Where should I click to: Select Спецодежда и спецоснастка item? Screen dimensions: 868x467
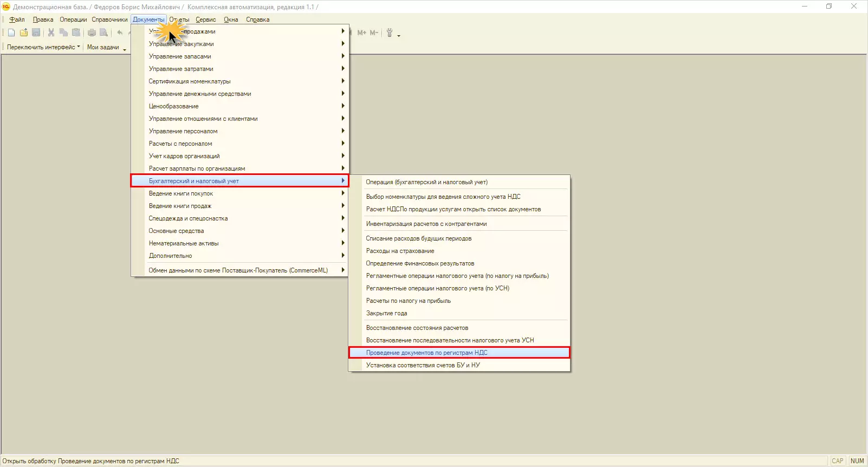240,218
